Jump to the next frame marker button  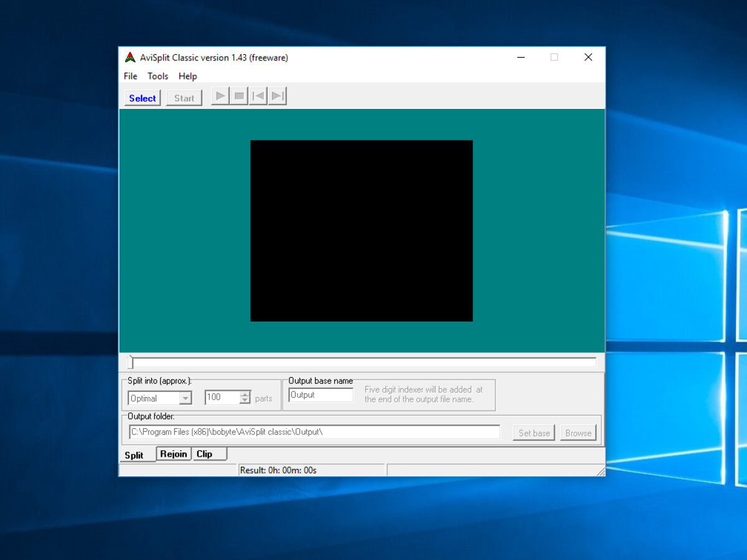(x=278, y=96)
